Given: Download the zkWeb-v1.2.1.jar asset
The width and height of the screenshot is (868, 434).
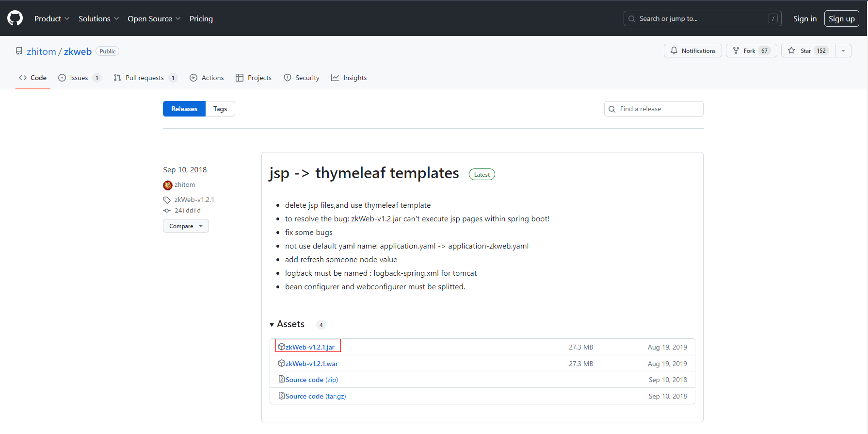Looking at the screenshot, I should 310,347.
